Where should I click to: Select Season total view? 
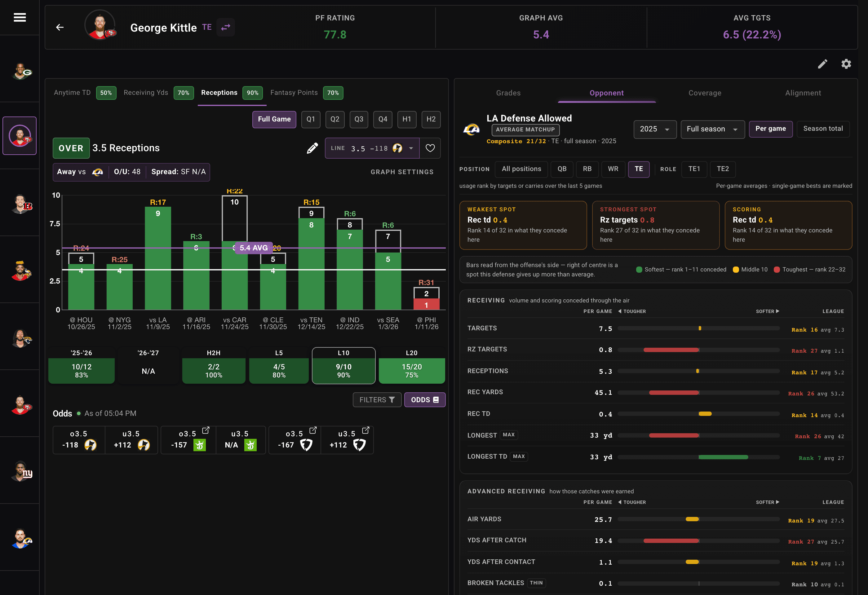(x=823, y=129)
